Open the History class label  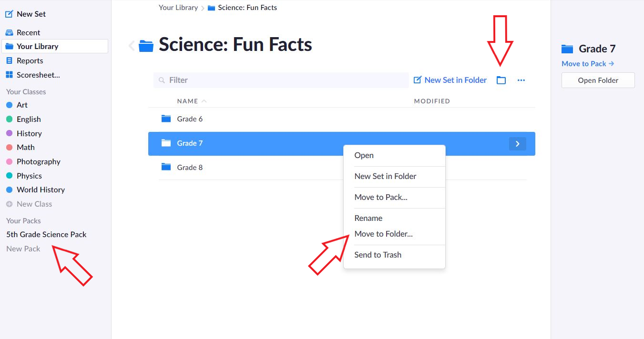click(29, 133)
